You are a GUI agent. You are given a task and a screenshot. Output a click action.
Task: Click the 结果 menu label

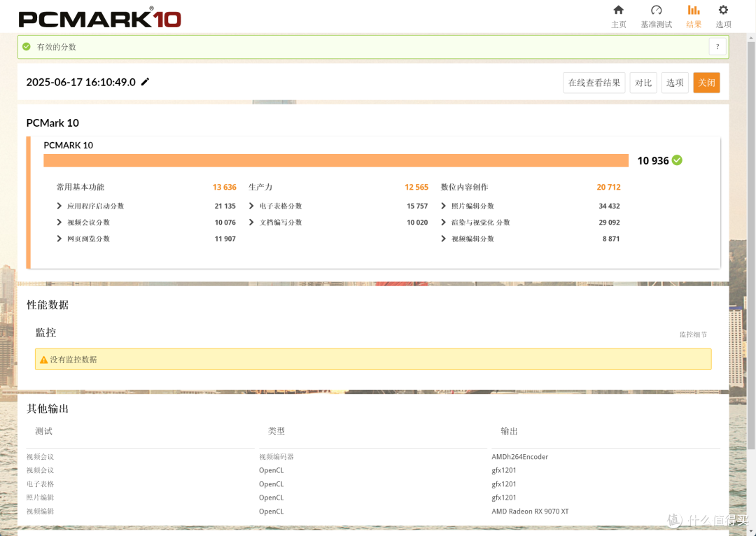point(694,24)
